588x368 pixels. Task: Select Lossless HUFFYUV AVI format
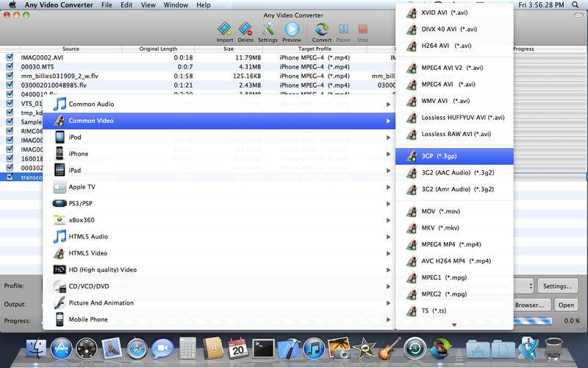coord(454,117)
